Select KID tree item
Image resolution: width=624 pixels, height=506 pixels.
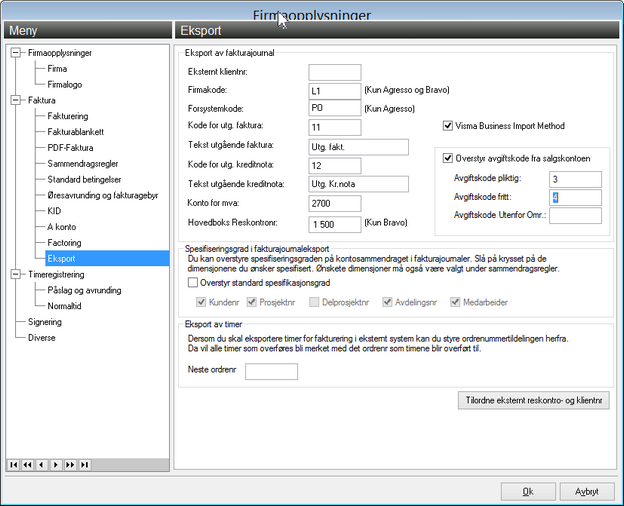(54, 211)
